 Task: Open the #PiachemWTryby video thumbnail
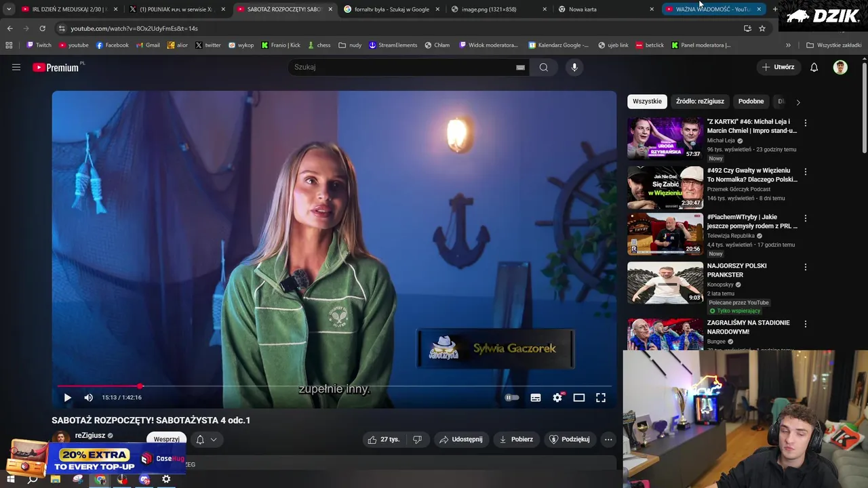(665, 234)
